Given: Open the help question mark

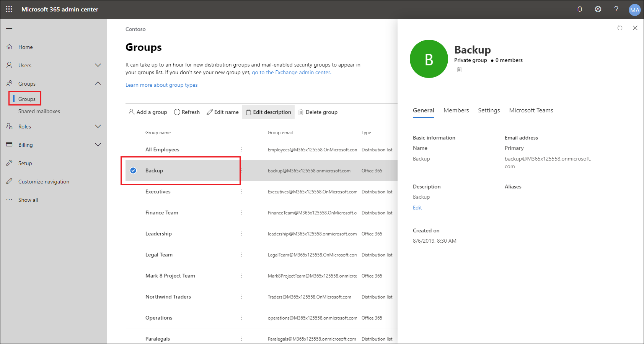Looking at the screenshot, I should point(616,9).
